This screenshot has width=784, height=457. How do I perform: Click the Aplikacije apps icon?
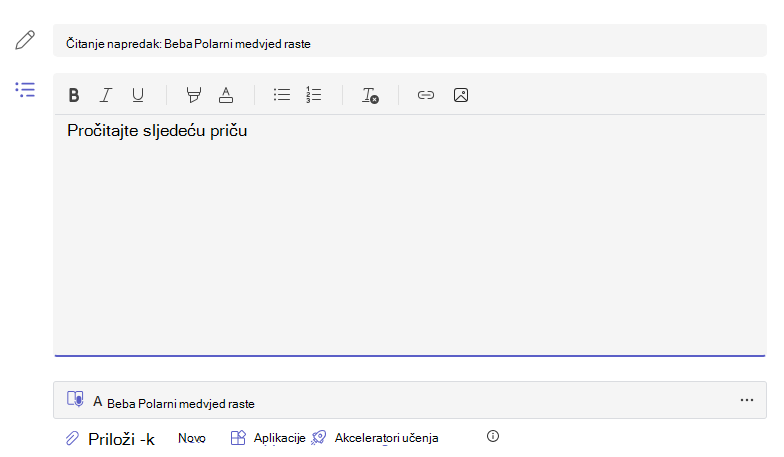238,438
